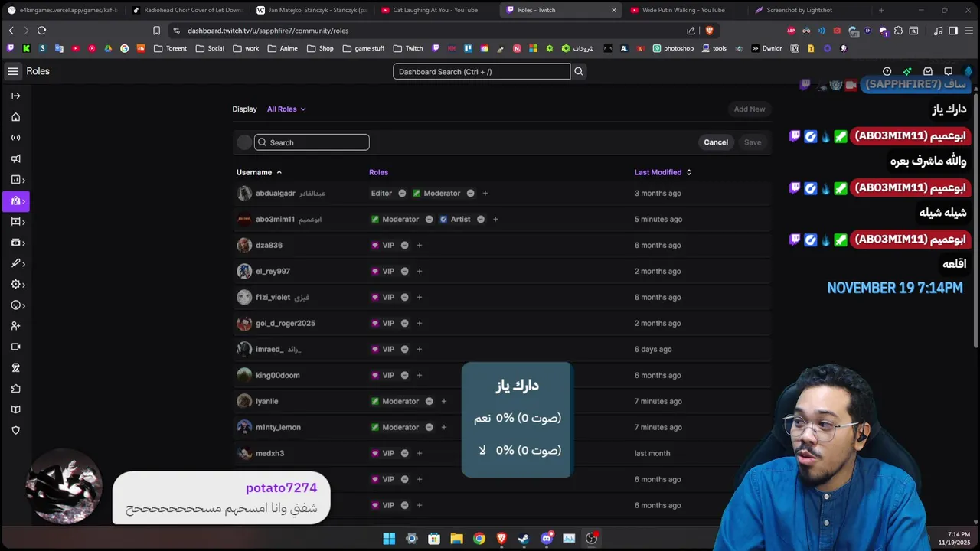Bookmark this page with bookmark icon
The height and width of the screenshot is (551, 980).
pyautogui.click(x=156, y=31)
